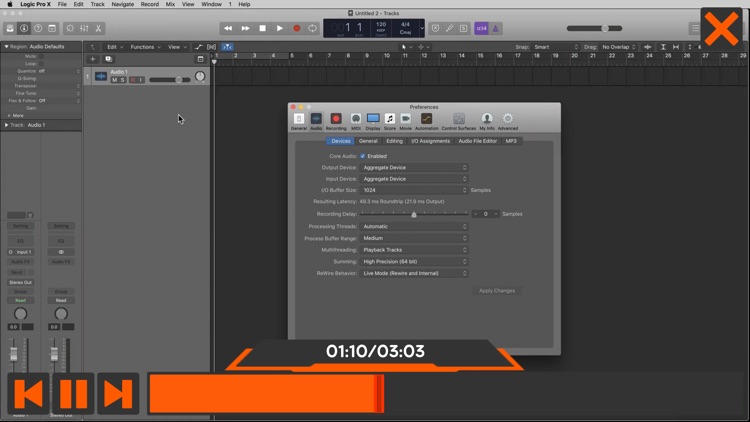The width and height of the screenshot is (750, 422).
Task: Select My Info icon in Preferences
Action: (x=487, y=122)
